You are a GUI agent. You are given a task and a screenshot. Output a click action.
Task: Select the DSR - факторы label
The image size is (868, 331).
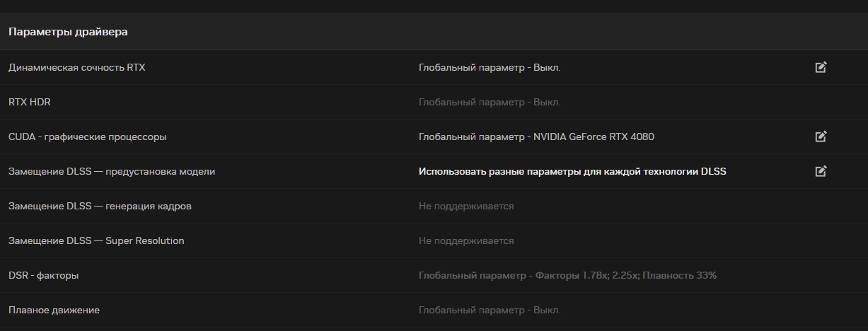[x=44, y=275]
